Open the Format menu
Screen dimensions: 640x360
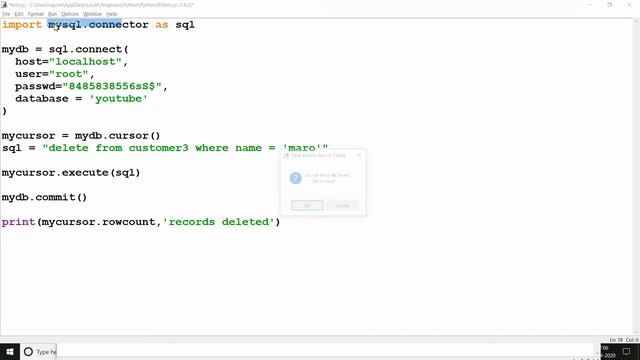click(36, 14)
